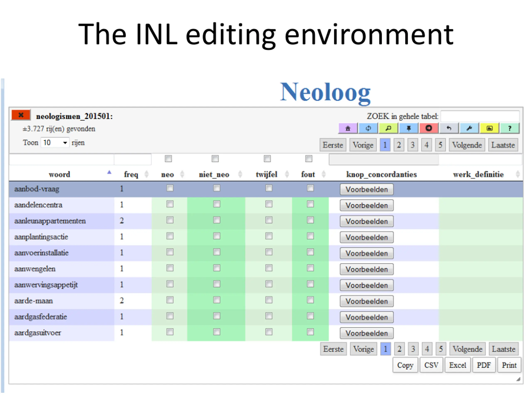Click the CSV export button
Screen dimensions: 532x399
coord(431,365)
